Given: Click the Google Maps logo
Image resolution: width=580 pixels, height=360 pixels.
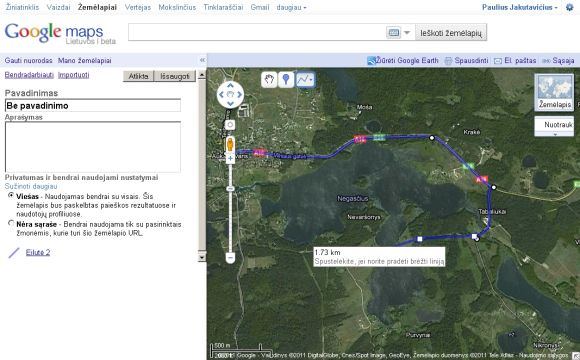Looking at the screenshot, I should click(54, 33).
